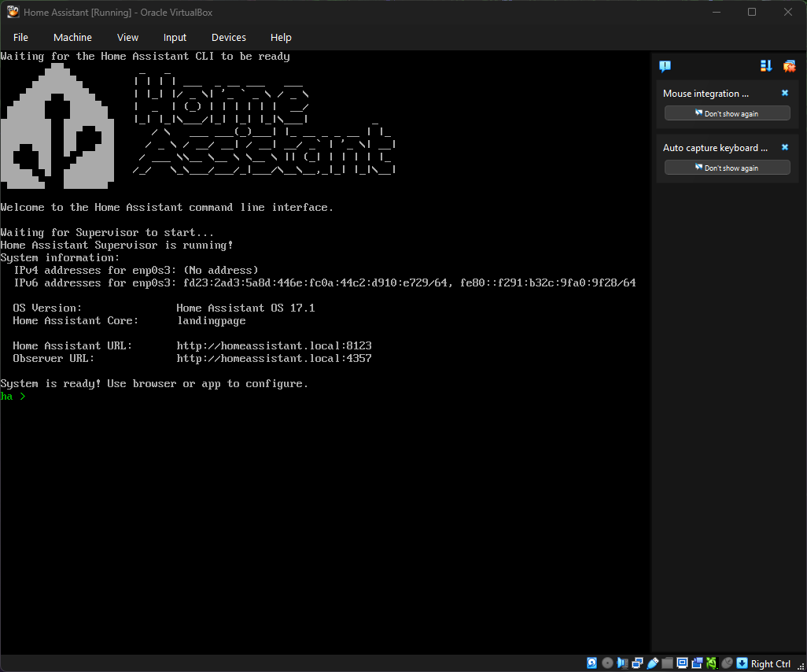
Task: Click the optical disk indicator in status bar
Action: [608, 663]
